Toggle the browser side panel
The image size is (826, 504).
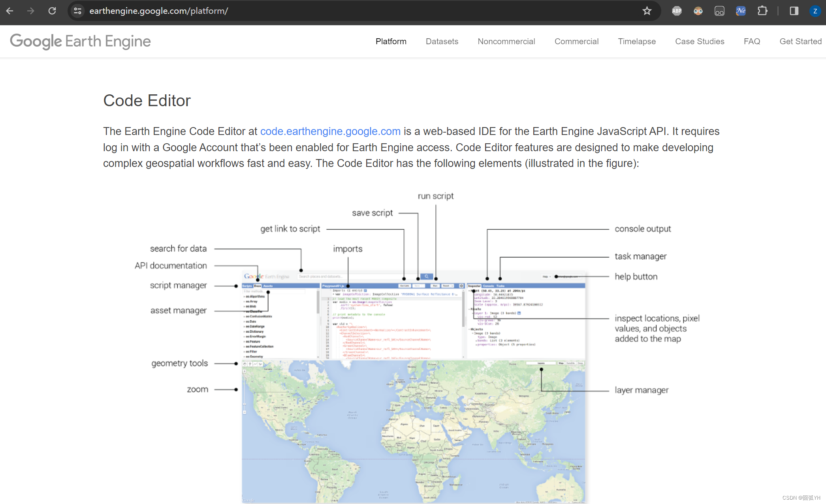tap(794, 11)
